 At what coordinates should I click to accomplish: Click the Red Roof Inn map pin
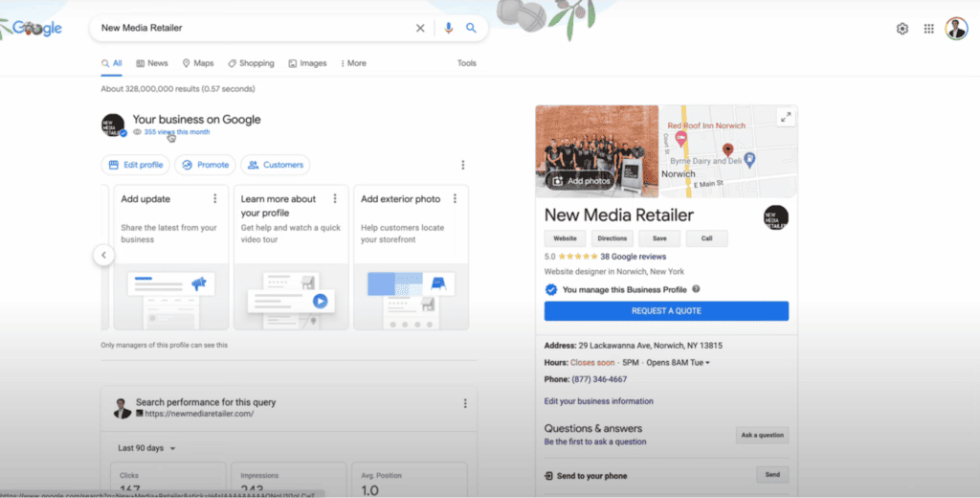click(680, 139)
